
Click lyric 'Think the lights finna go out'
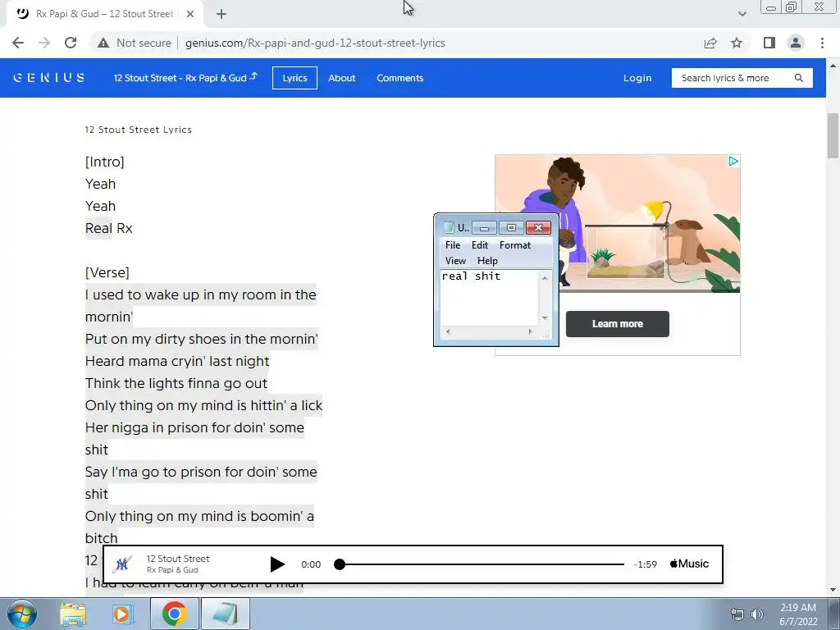pos(176,383)
